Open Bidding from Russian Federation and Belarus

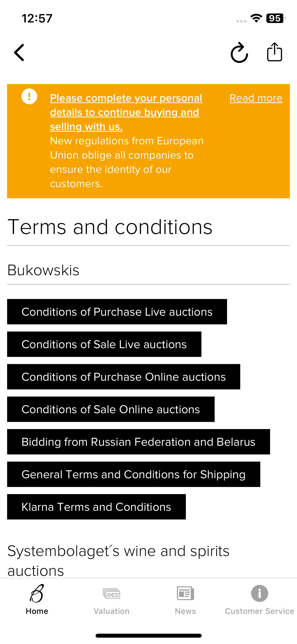pos(139,442)
